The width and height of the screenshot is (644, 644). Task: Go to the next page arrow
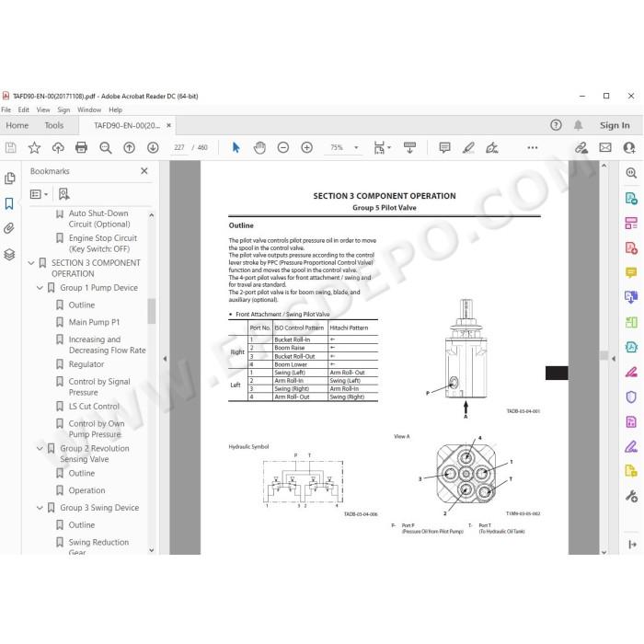[x=153, y=147]
